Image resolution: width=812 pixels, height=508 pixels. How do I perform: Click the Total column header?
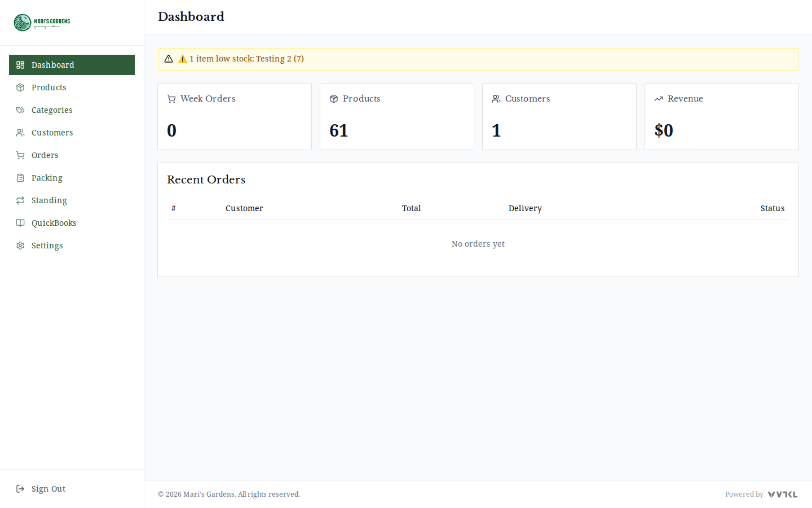point(412,208)
